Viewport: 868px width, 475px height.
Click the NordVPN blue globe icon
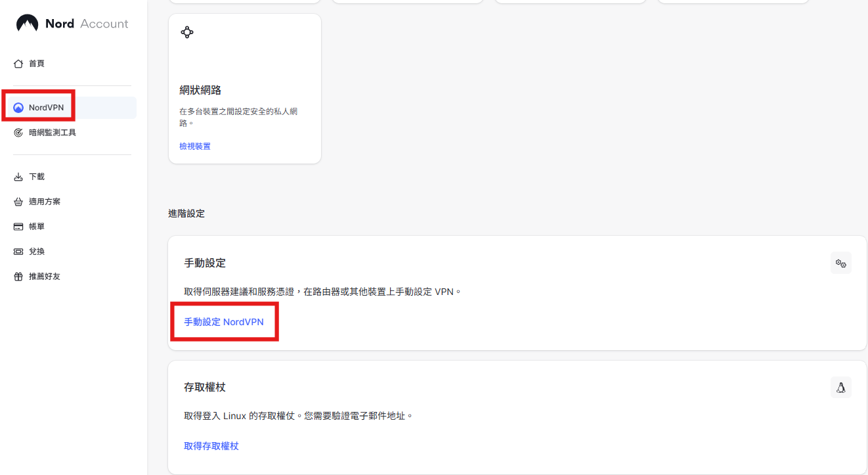18,108
